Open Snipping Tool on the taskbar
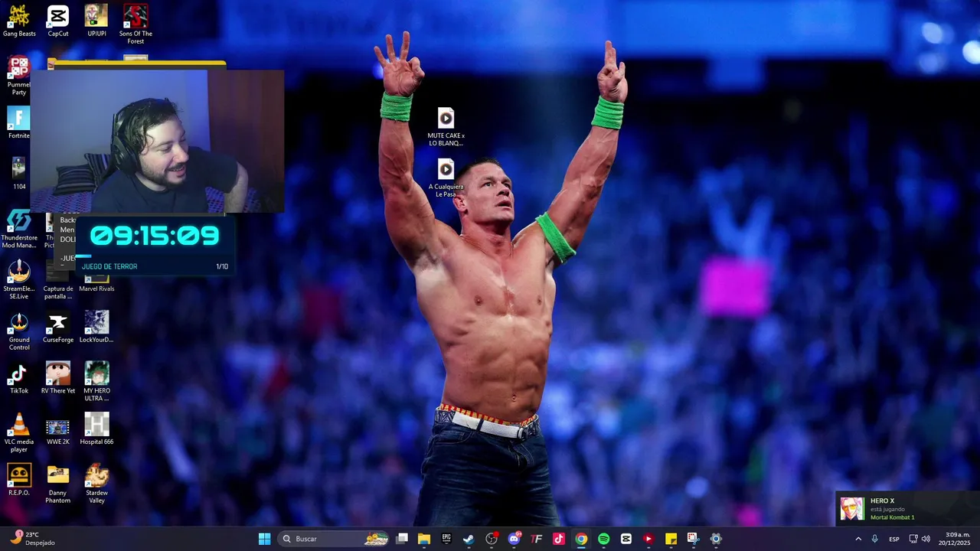 tap(693, 539)
